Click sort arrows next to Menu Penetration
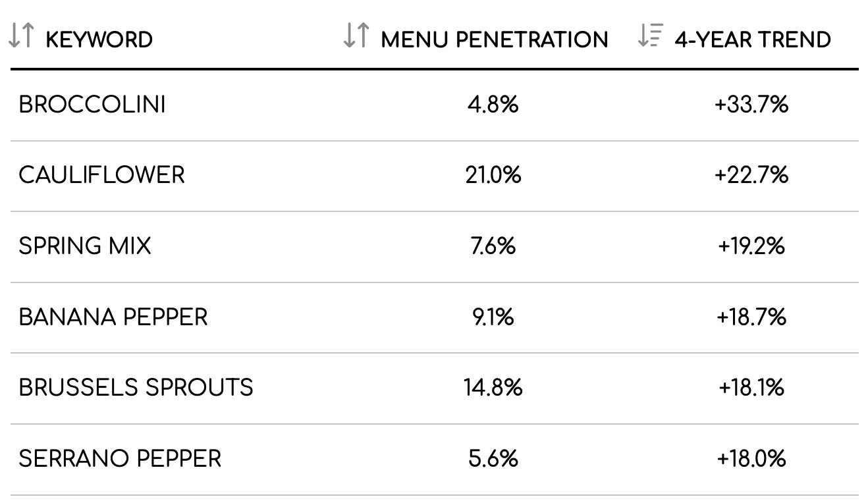The image size is (868, 503). (x=356, y=36)
